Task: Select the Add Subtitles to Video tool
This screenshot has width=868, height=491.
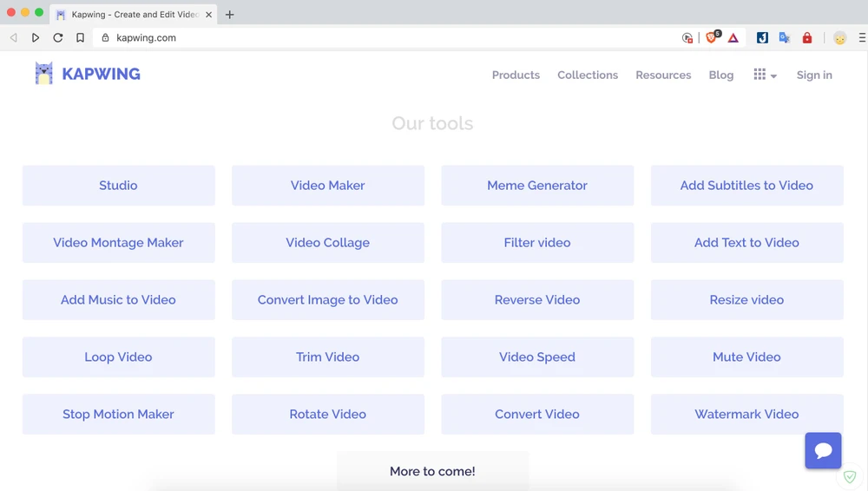Action: click(746, 186)
